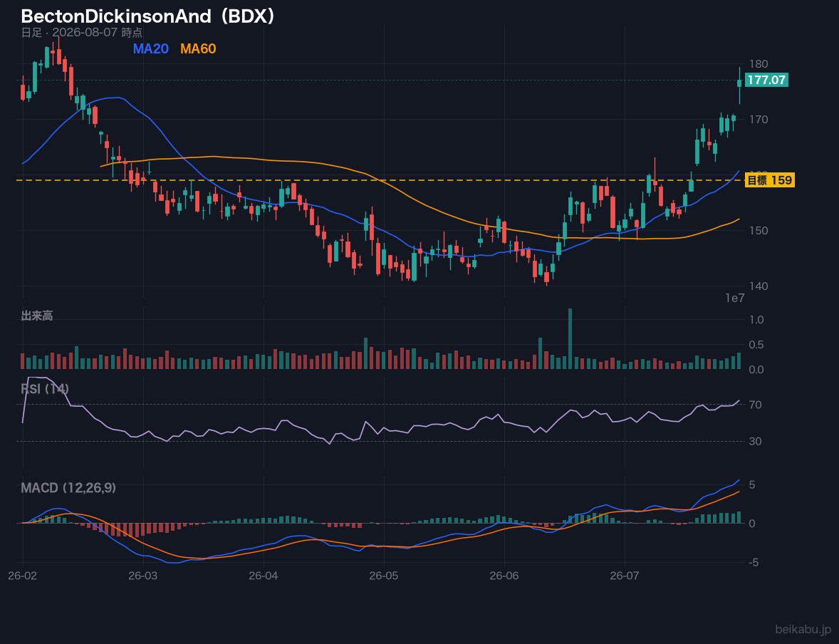The height and width of the screenshot is (644, 839).
Task: Click the 26-05 date axis label
Action: (384, 576)
